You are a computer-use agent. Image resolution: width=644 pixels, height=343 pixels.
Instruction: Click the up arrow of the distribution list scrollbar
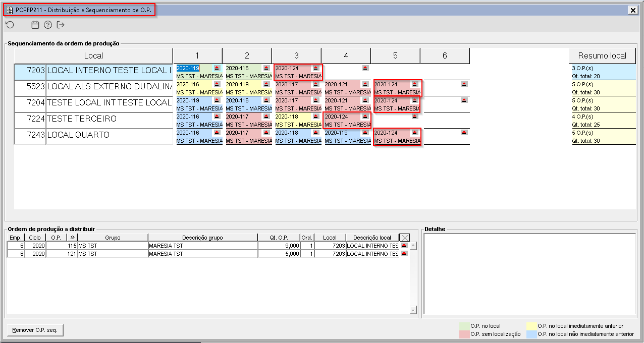coord(413,246)
